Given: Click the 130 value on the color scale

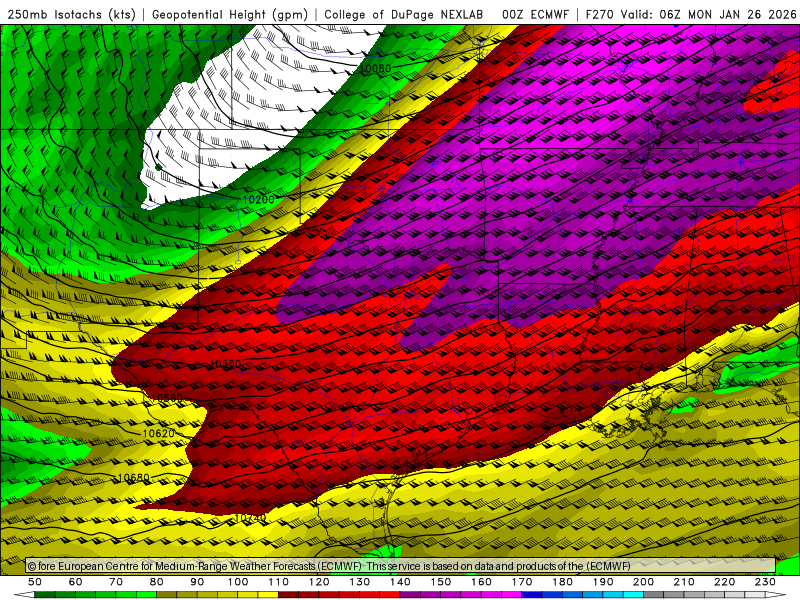Looking at the screenshot, I should [359, 582].
